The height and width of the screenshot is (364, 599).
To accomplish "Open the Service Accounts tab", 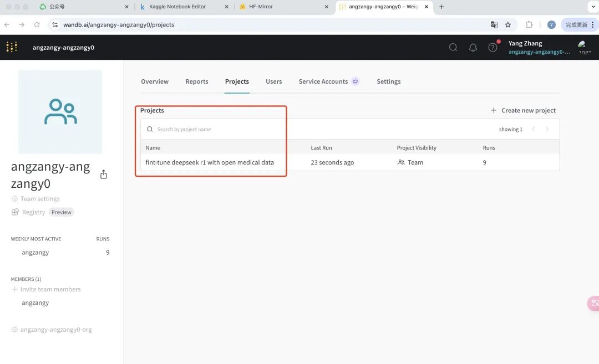I will 323,81.
